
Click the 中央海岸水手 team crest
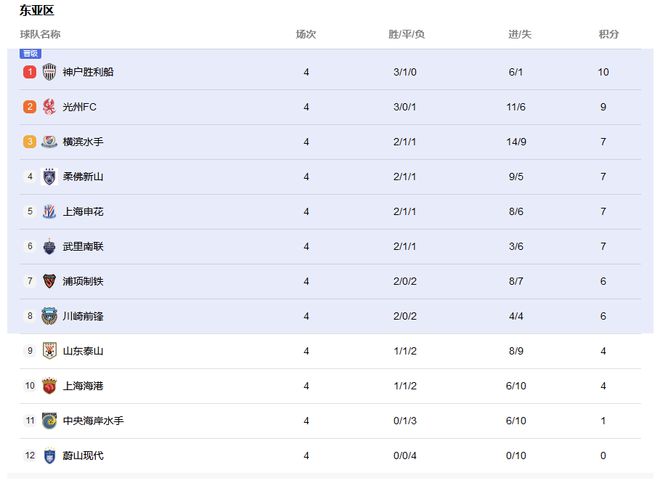pyautogui.click(x=49, y=421)
